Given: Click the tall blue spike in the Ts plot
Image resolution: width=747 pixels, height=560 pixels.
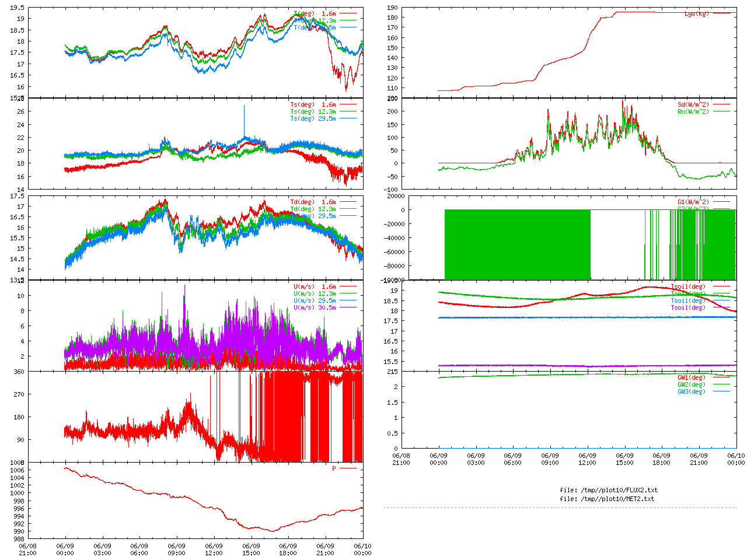Looking at the screenshot, I should 244,117.
